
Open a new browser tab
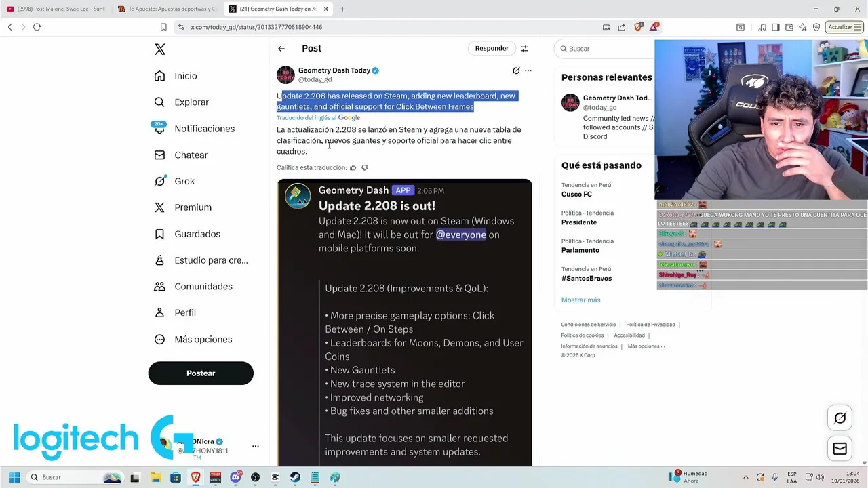click(x=342, y=9)
